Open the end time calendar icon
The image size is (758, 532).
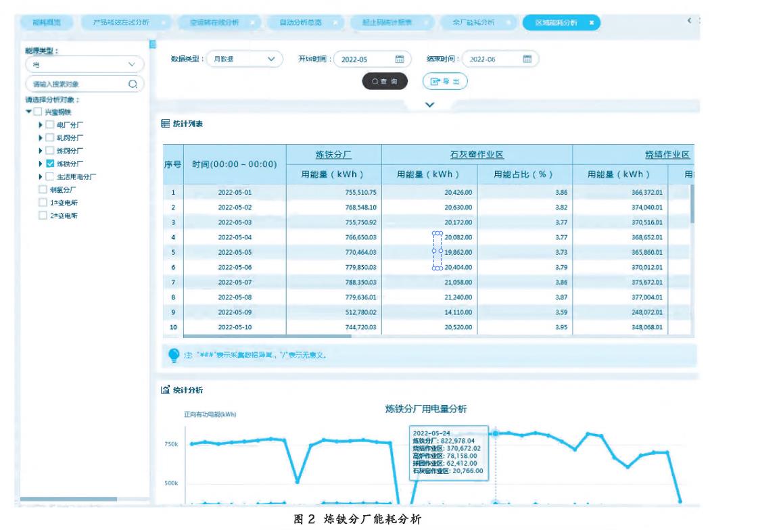pos(527,59)
